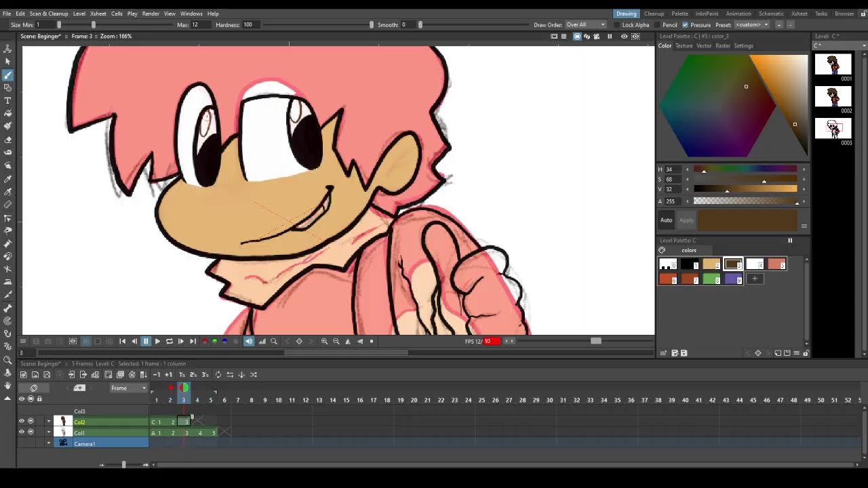Select the Selection arrow tool
This screenshot has width=868, height=488.
pyautogui.click(x=7, y=62)
